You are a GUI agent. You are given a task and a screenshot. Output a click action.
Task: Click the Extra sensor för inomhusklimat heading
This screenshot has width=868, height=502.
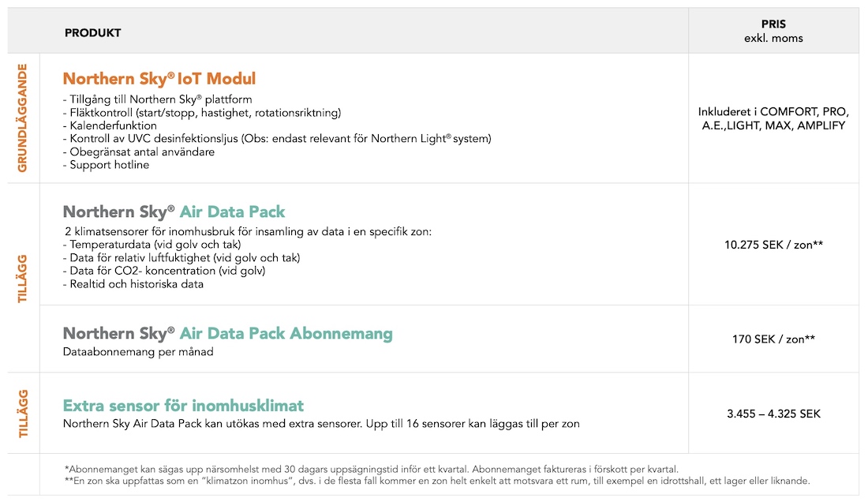(x=183, y=406)
